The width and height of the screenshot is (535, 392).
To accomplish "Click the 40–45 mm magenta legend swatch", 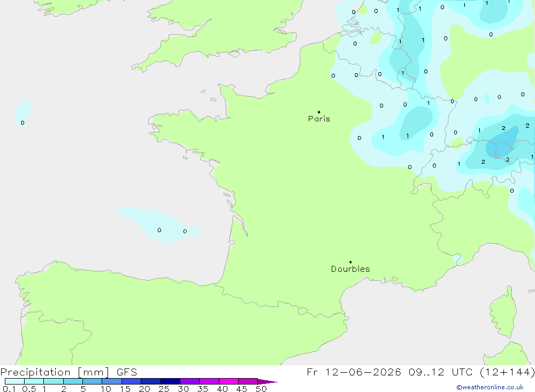I will tap(228, 381).
